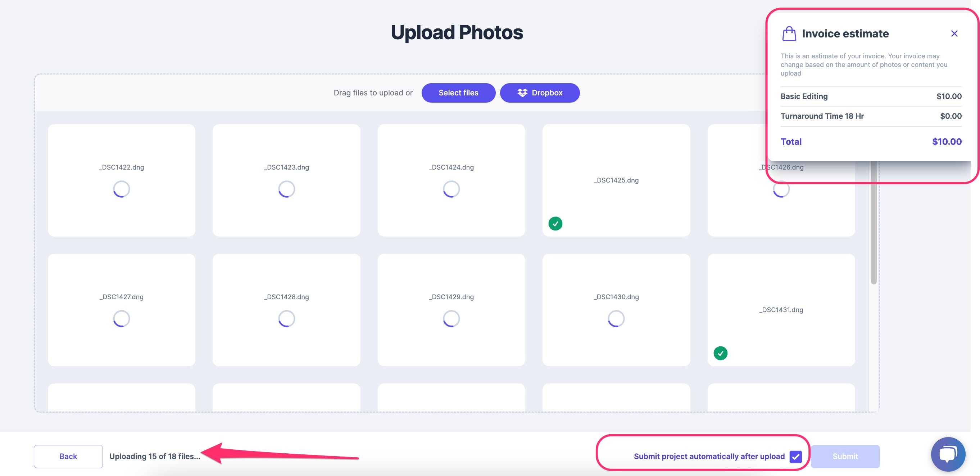
Task: Select the _DSC1428.dng file tile
Action: 286,310
